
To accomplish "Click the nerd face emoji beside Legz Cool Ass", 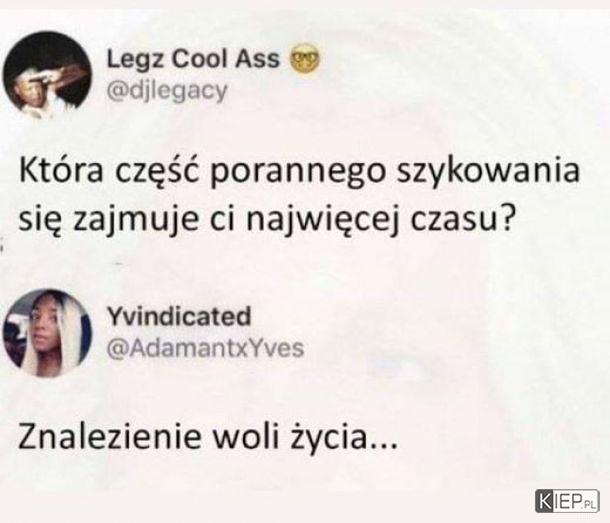I will click(306, 58).
